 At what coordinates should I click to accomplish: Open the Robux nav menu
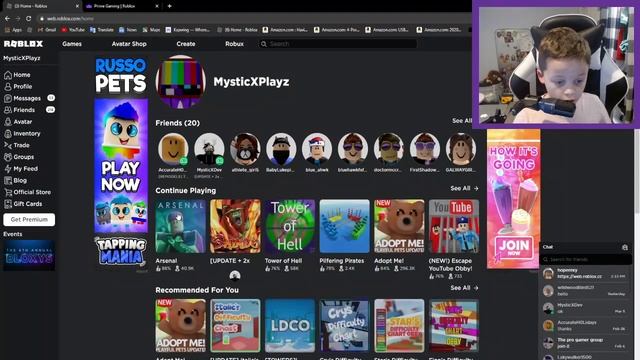pos(234,44)
